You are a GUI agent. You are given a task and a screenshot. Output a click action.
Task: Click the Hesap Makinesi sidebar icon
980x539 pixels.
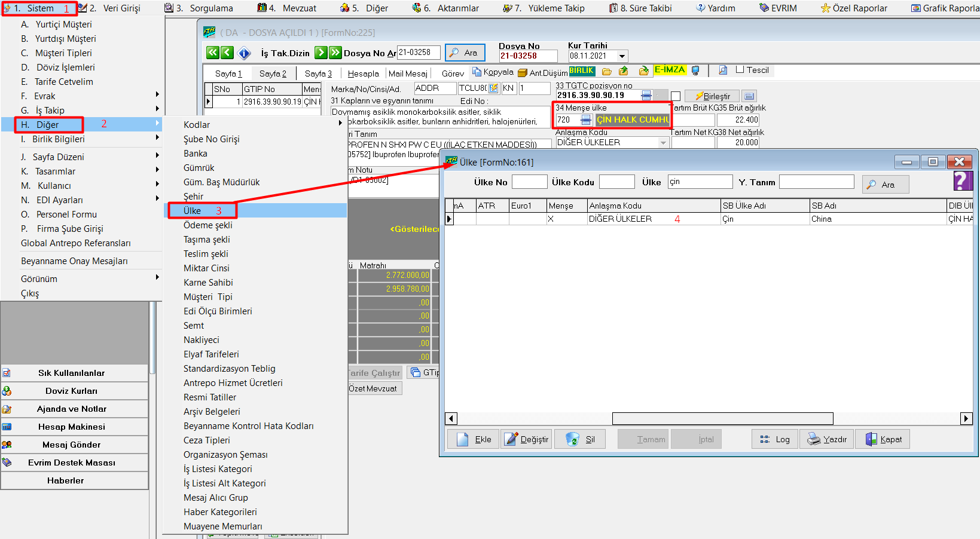click(x=7, y=427)
